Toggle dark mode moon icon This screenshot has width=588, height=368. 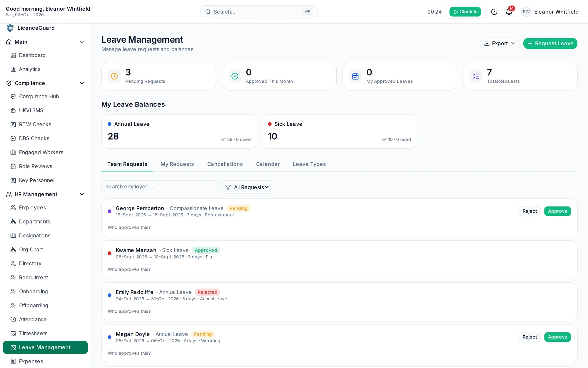coord(494,12)
